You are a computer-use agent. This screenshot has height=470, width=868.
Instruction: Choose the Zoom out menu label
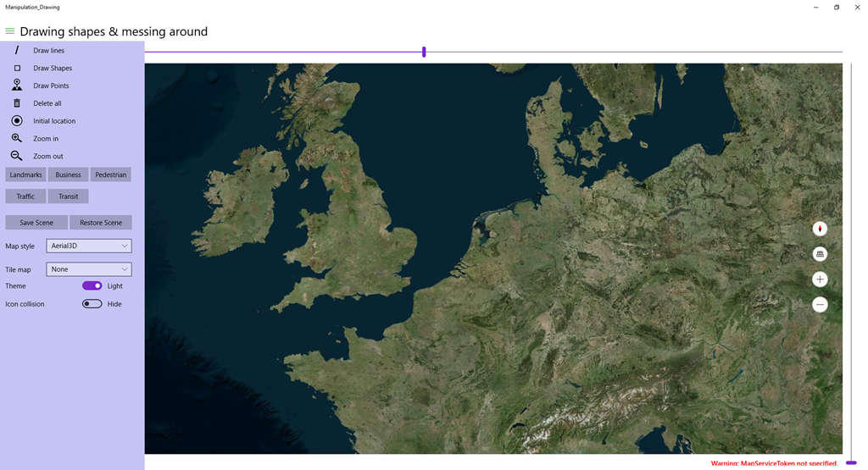(48, 157)
